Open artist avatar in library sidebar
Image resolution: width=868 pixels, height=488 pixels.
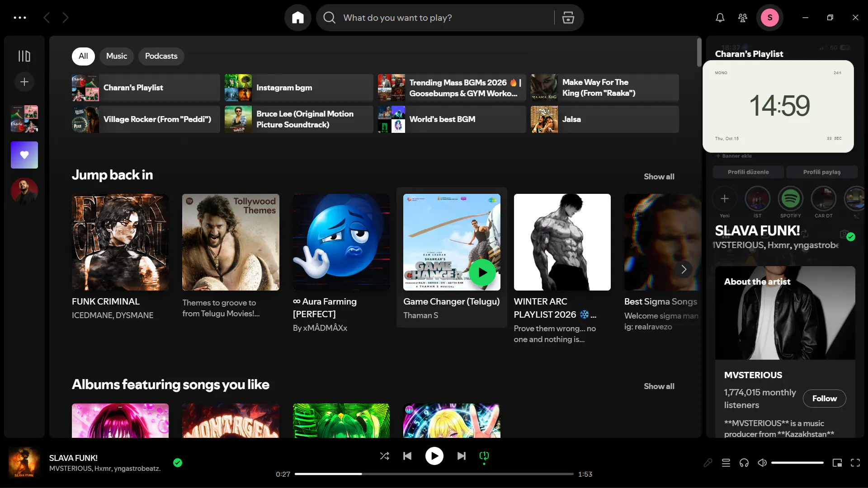click(x=24, y=191)
